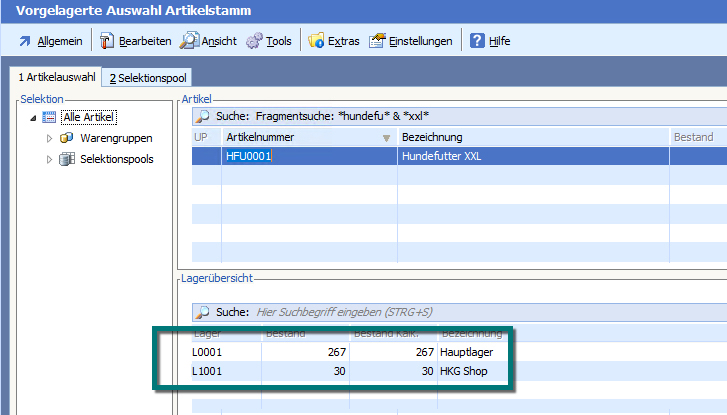Open the Allgemein toolbar menu
The image size is (727, 415).
coord(50,41)
